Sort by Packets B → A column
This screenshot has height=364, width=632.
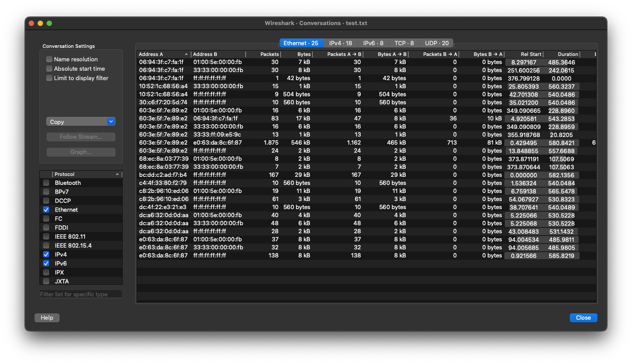(x=434, y=54)
